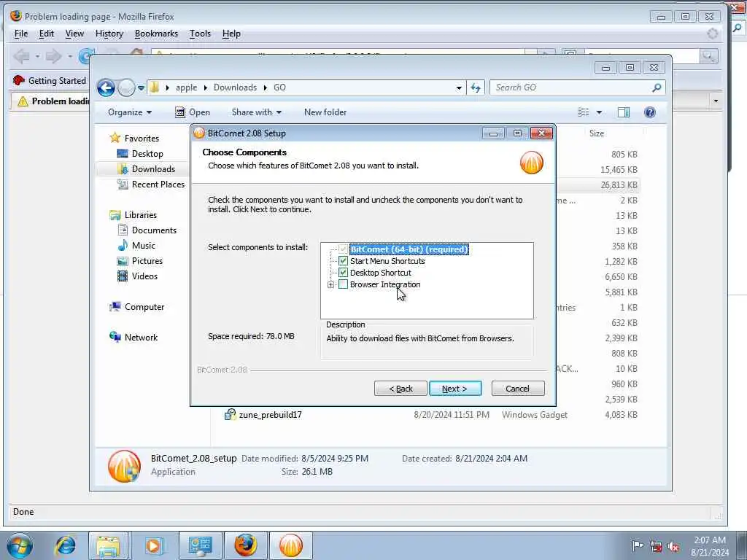Select BitComet (64-bit) (required) component

coord(409,249)
